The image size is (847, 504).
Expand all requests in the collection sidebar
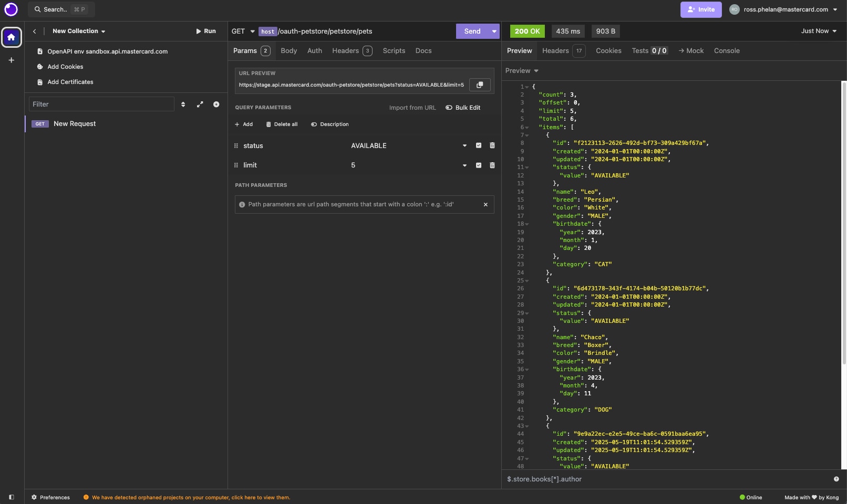[x=200, y=104]
